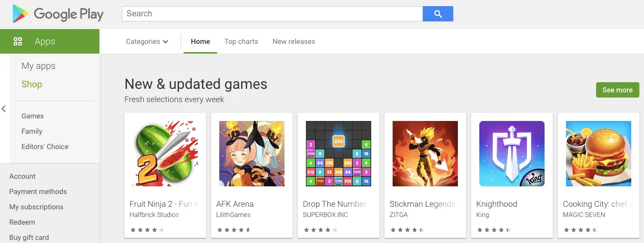Viewport: 644px width, 243px height.
Task: Click into the Search text field
Action: [x=272, y=14]
